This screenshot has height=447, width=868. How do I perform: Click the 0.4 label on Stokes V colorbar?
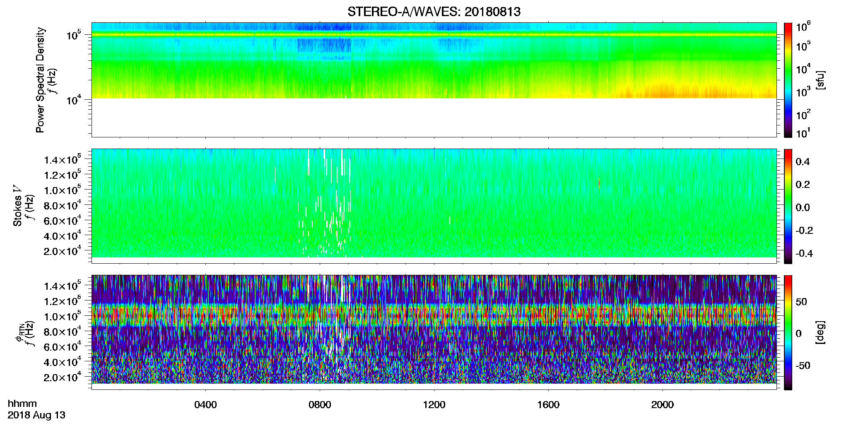click(x=803, y=162)
